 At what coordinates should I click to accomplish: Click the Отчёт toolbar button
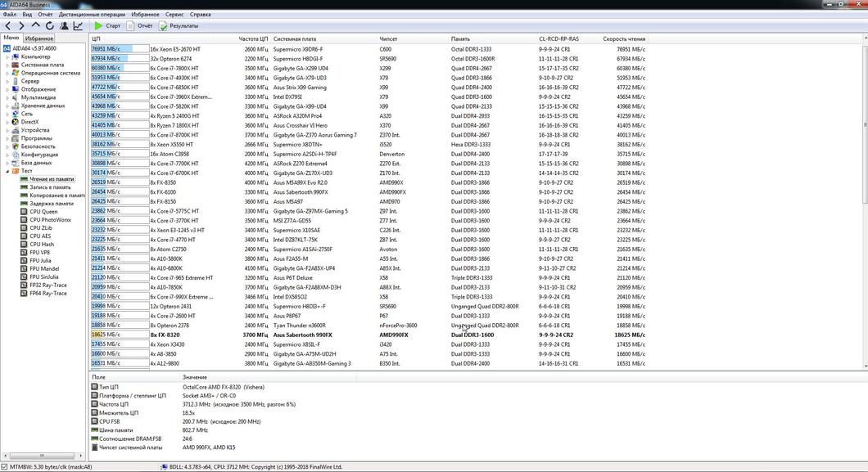tap(139, 25)
